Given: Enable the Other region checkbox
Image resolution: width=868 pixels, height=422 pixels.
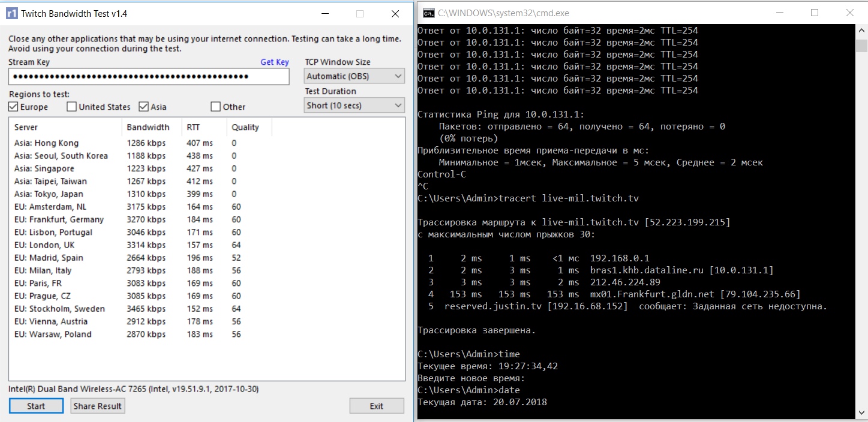Looking at the screenshot, I should (215, 107).
